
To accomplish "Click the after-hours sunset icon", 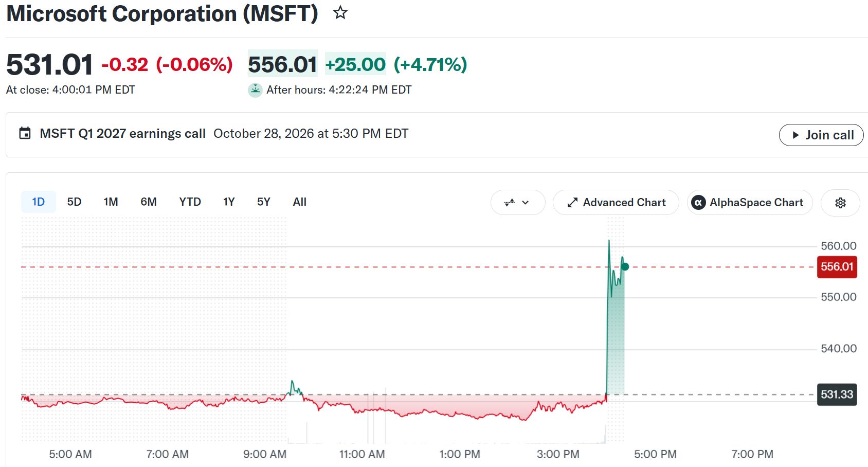I will point(255,90).
